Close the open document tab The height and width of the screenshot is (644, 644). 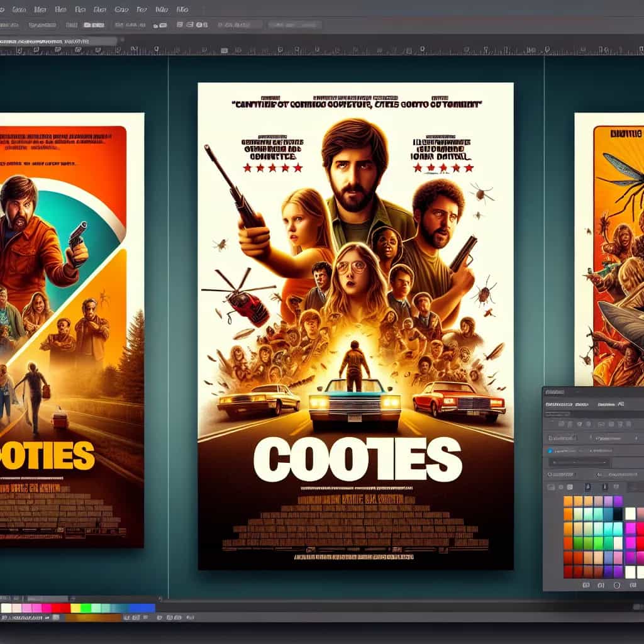(x=121, y=41)
